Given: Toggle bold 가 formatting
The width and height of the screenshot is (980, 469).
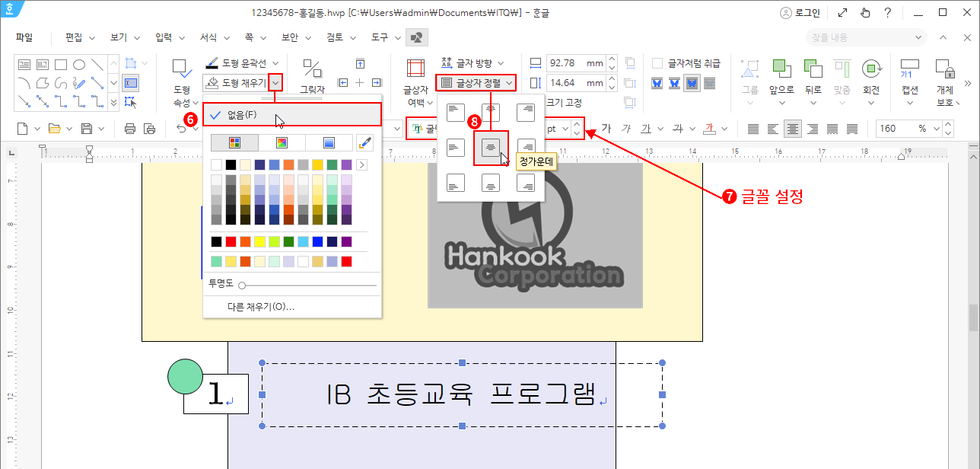Looking at the screenshot, I should [x=606, y=129].
